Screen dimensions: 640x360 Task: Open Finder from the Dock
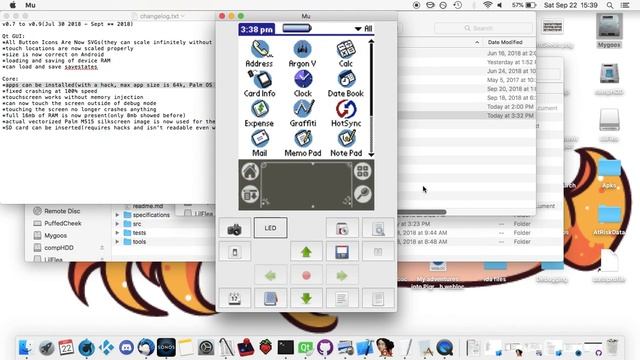pyautogui.click(x=25, y=348)
